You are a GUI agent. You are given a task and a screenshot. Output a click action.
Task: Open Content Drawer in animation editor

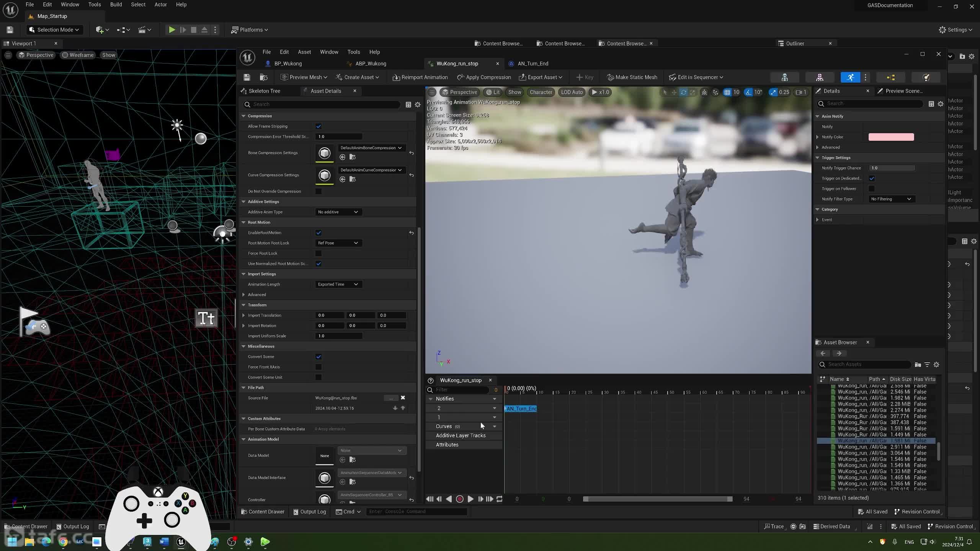click(x=263, y=512)
